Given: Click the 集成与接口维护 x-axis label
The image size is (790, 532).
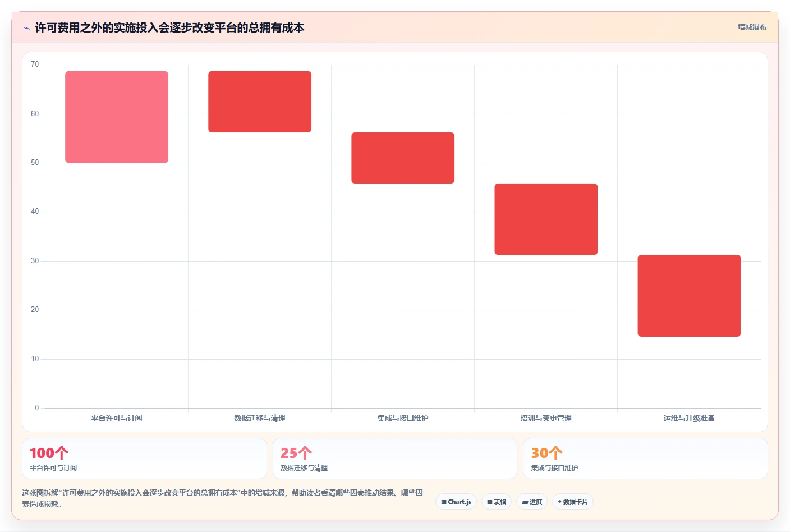Looking at the screenshot, I should pos(403,418).
